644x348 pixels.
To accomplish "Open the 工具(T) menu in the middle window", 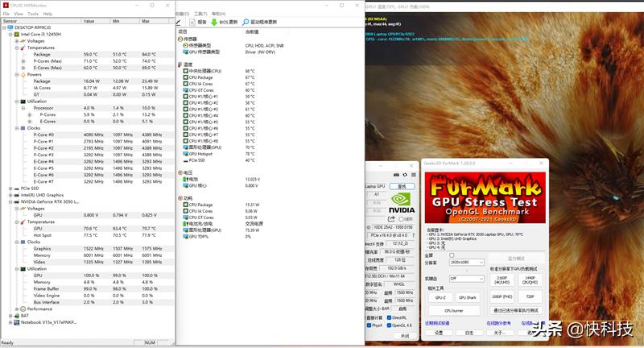I will (200, 14).
